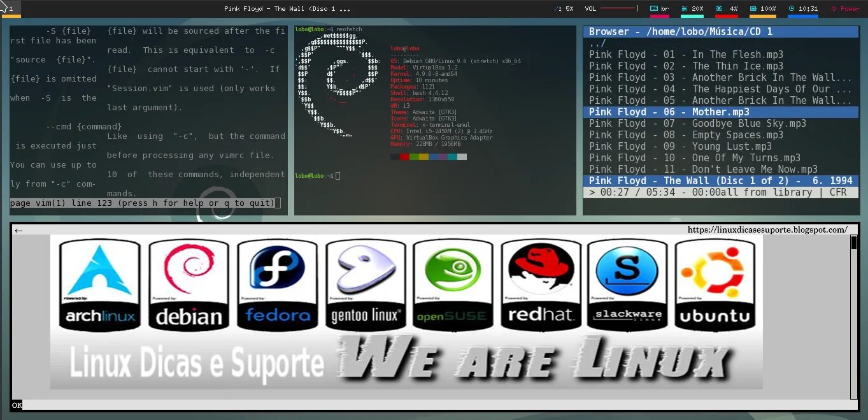Click the green swatch in neofetch color palette
The width and height of the screenshot is (868, 420).
pyautogui.click(x=414, y=157)
